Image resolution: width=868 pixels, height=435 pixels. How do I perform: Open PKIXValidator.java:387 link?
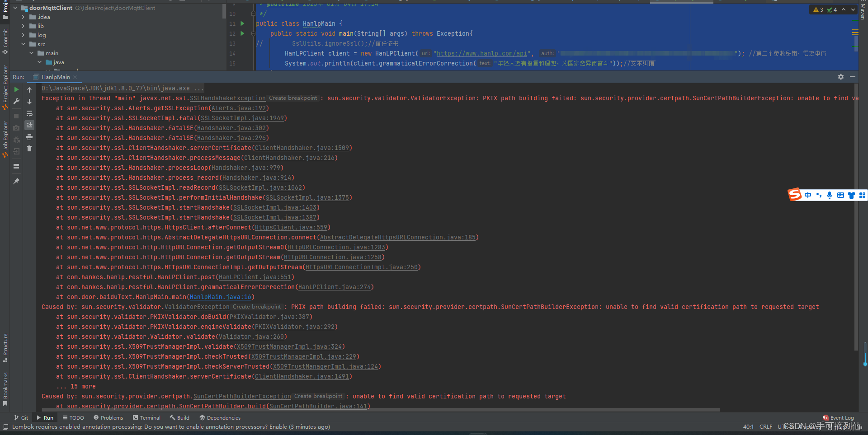point(269,317)
